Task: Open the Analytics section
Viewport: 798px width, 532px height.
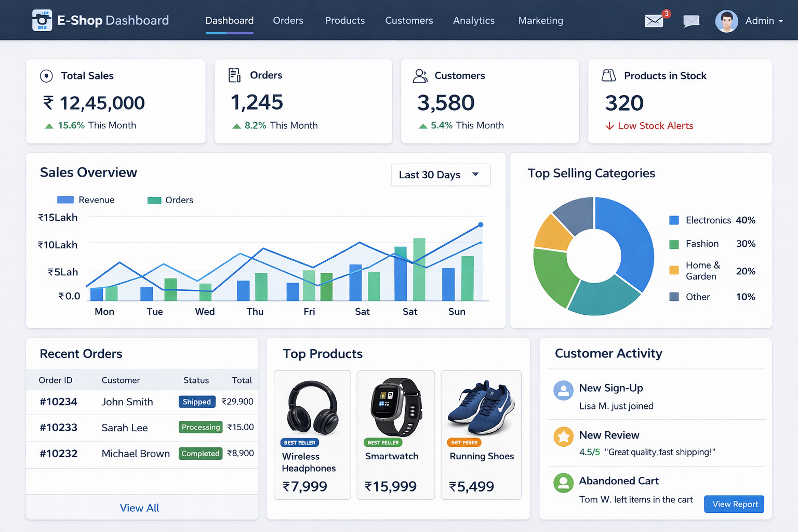Action: click(x=474, y=21)
